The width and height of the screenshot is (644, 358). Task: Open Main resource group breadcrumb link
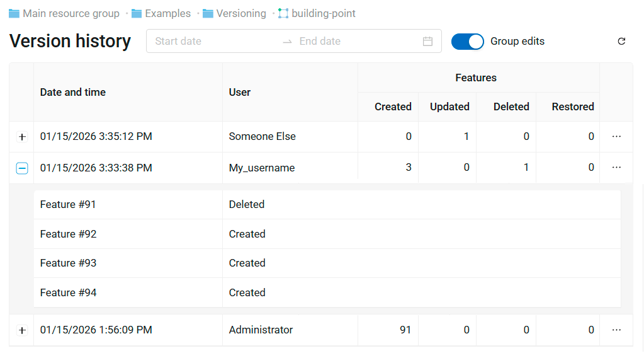pyautogui.click(x=71, y=13)
